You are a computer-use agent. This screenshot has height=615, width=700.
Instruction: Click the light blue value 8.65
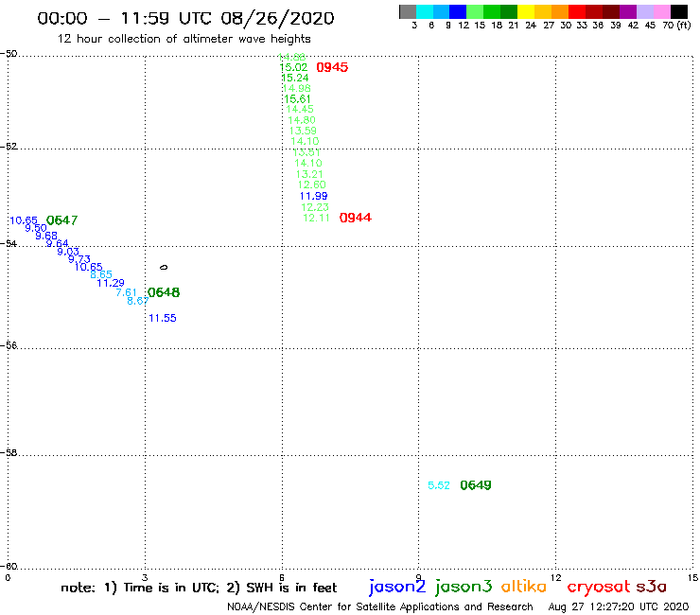tap(101, 274)
